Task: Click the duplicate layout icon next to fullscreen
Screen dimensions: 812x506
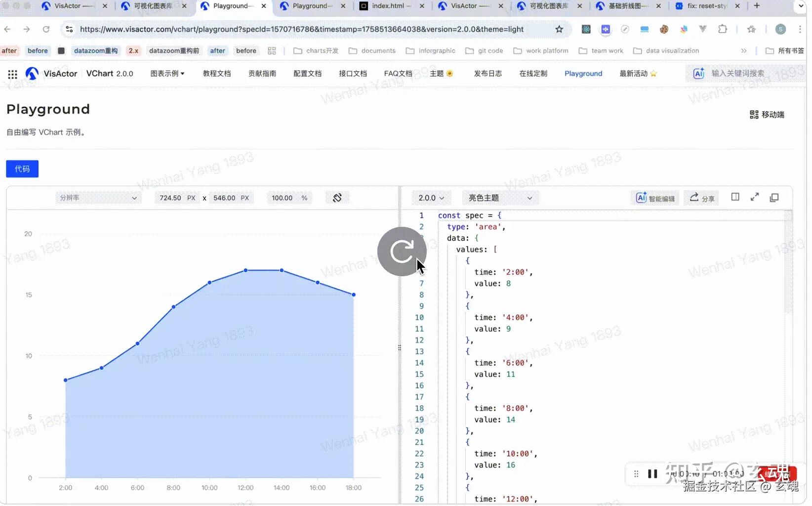Action: (x=774, y=197)
